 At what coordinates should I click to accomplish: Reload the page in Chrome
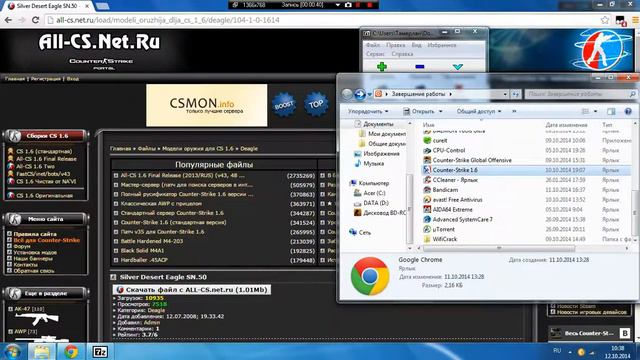tap(36, 20)
